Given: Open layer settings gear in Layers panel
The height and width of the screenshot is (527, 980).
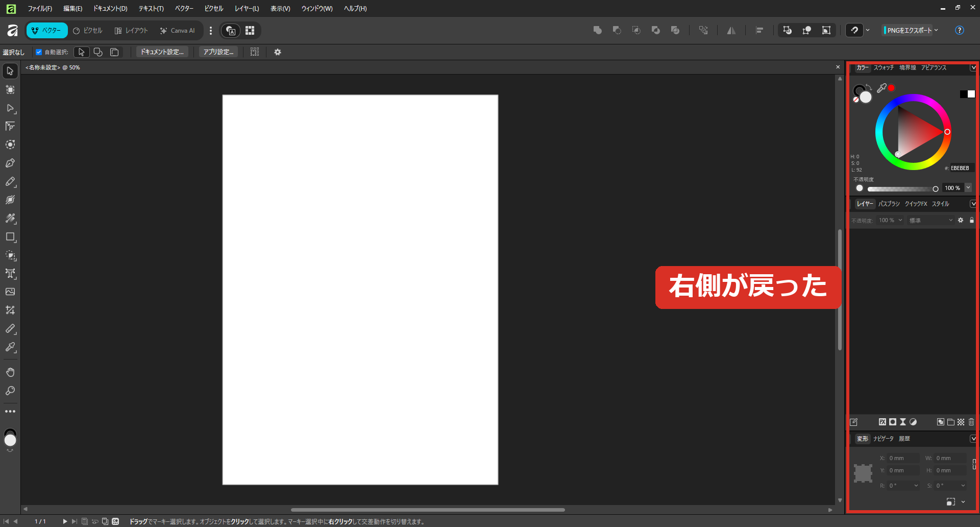Looking at the screenshot, I should pyautogui.click(x=961, y=220).
